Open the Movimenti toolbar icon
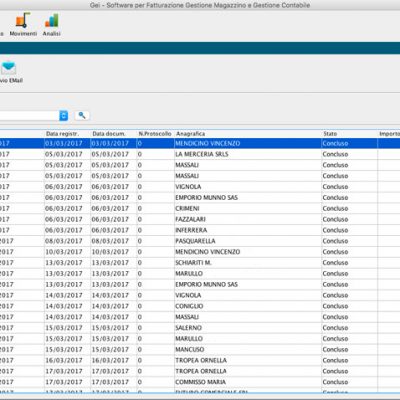 (x=23, y=24)
